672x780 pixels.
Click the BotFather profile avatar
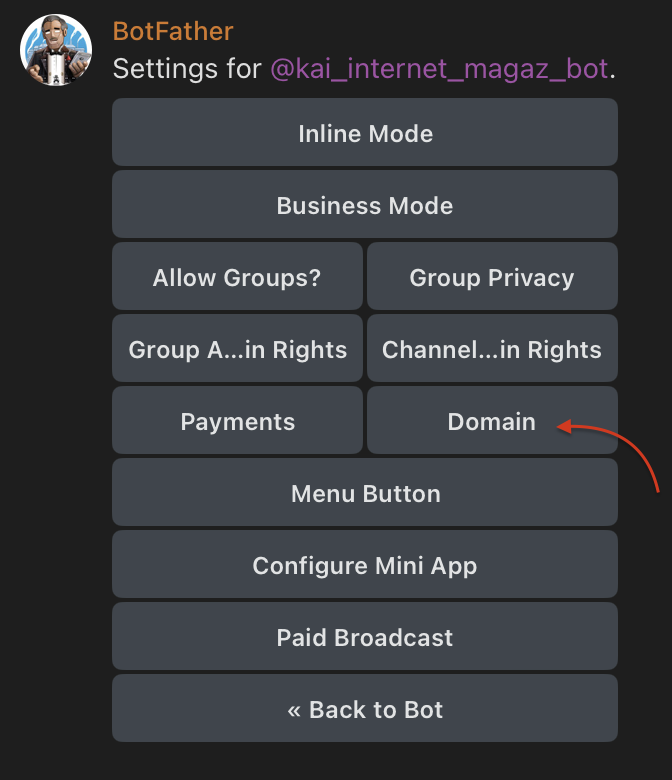click(56, 51)
